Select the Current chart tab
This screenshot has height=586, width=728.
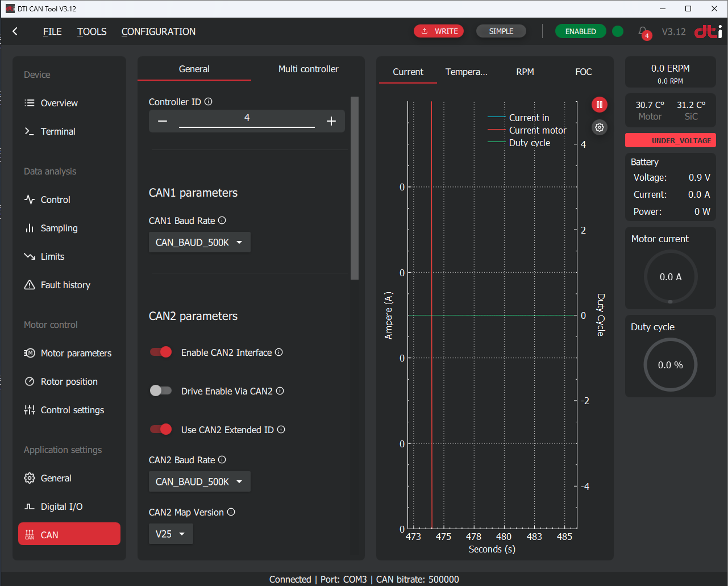point(408,72)
